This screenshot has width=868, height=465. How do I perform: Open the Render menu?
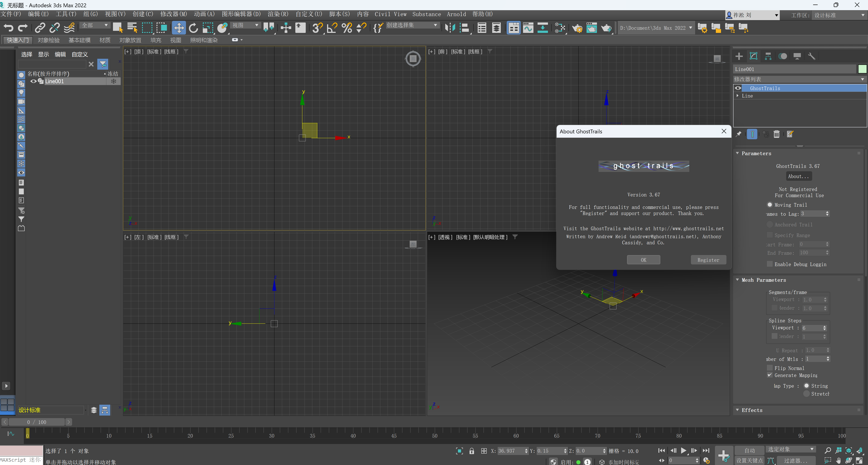coord(278,14)
